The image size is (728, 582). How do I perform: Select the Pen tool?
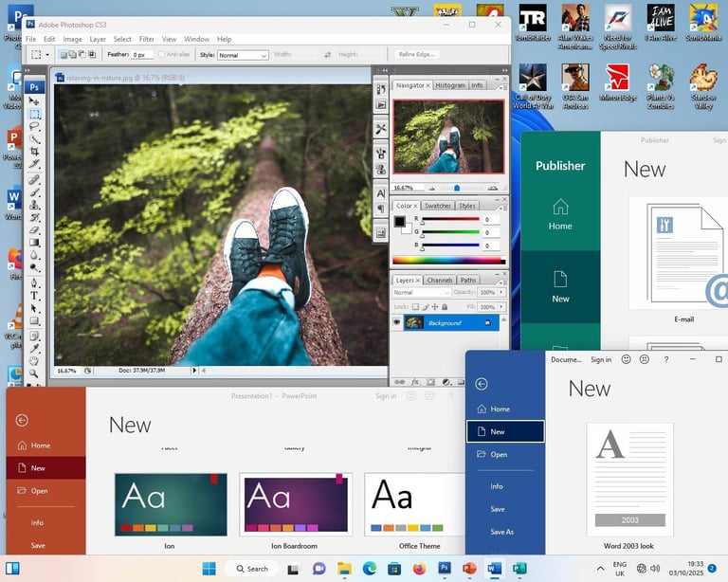[34, 283]
